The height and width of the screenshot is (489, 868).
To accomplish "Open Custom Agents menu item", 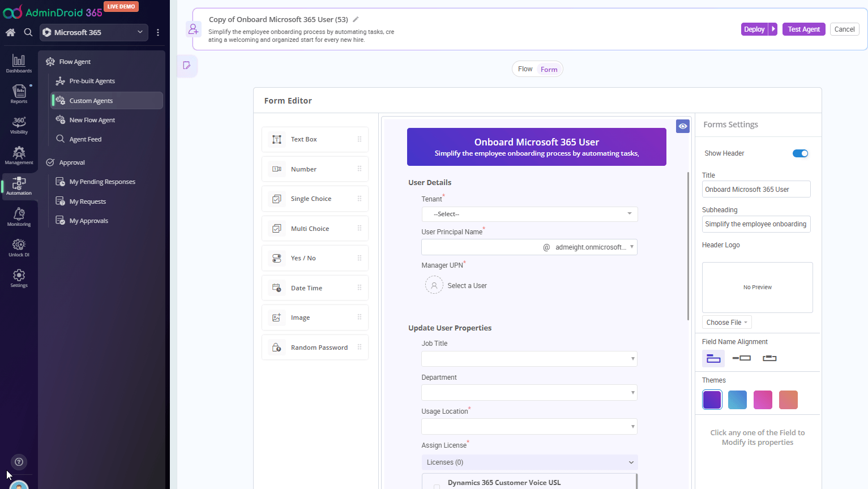I will point(106,101).
